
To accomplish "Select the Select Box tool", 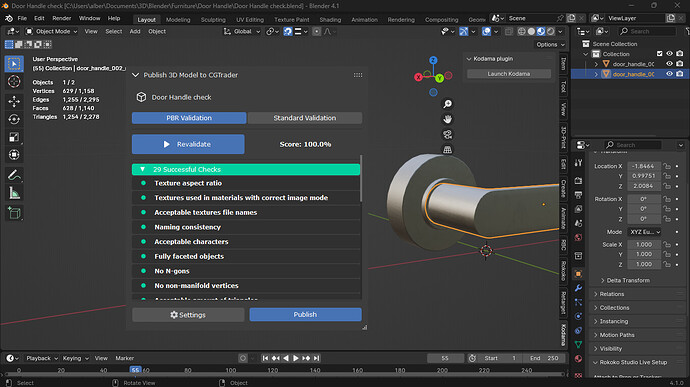I will (14, 64).
